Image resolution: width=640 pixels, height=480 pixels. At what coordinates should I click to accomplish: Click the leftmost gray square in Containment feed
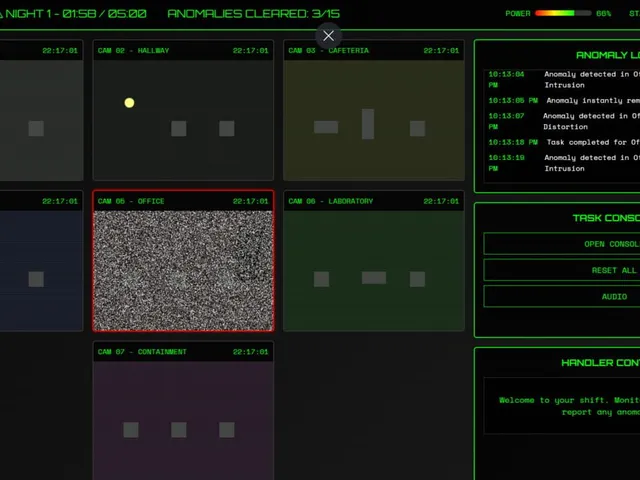pos(131,430)
